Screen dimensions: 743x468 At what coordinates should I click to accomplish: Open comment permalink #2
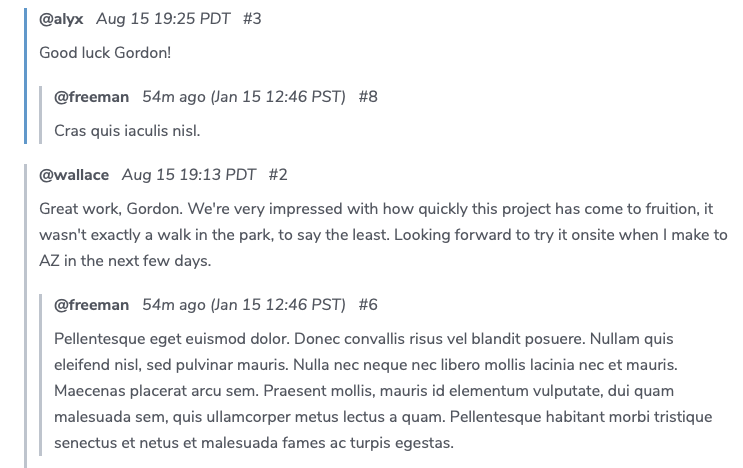(x=278, y=175)
